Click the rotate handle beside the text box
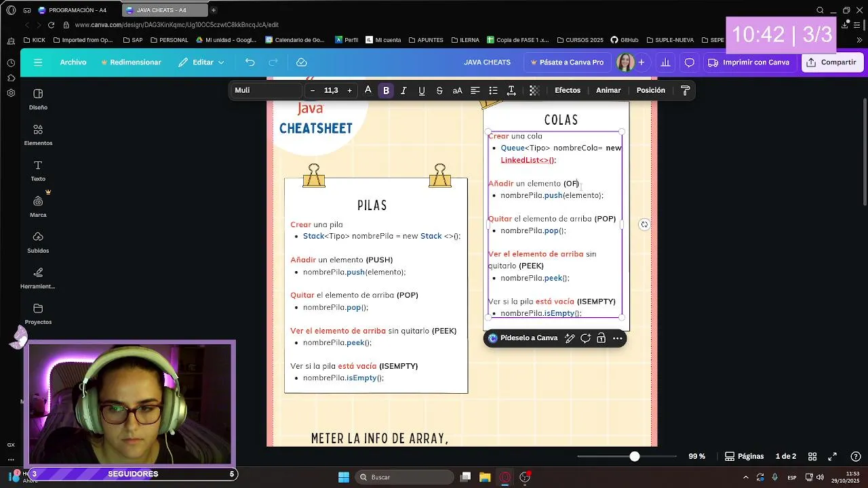868x488 pixels. (x=644, y=224)
